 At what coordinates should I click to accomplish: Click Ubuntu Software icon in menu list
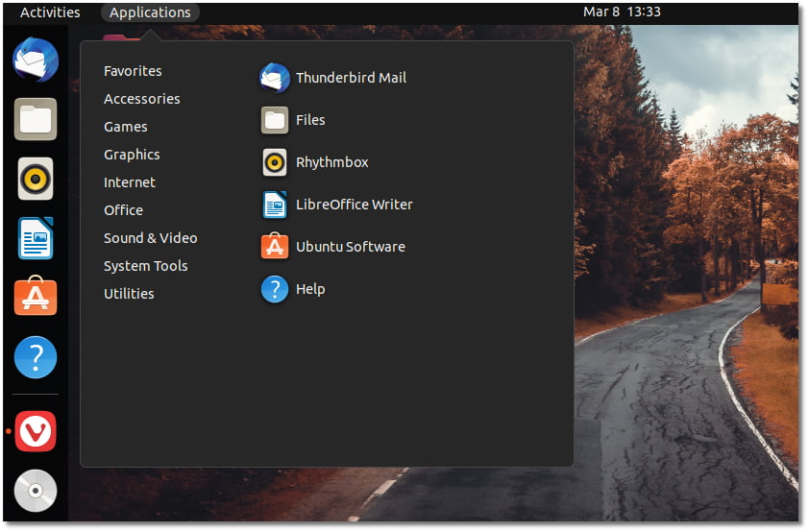[x=275, y=247]
